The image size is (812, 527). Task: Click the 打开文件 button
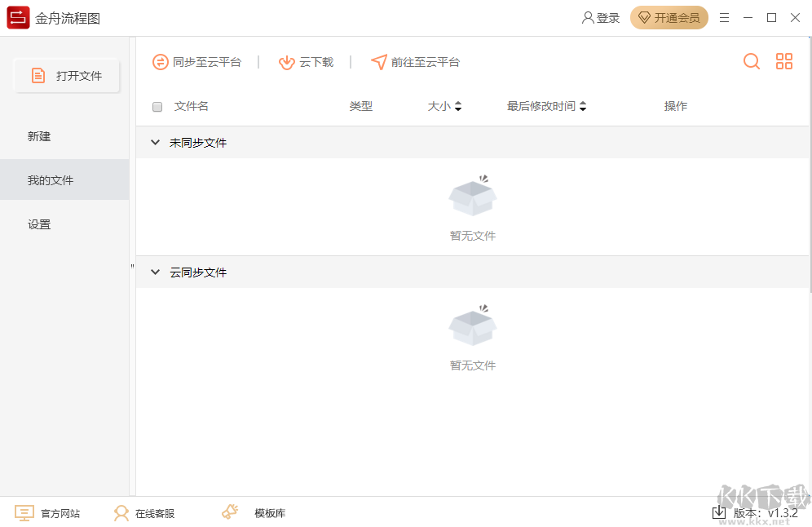tap(66, 75)
